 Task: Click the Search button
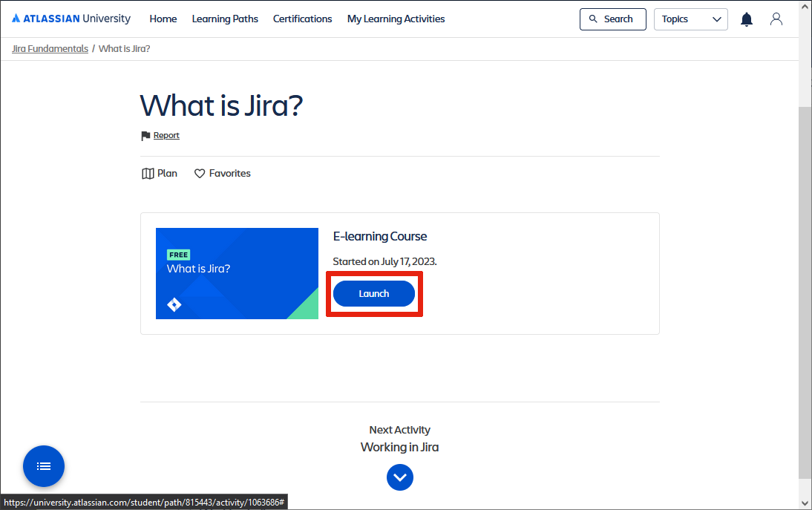pos(612,19)
